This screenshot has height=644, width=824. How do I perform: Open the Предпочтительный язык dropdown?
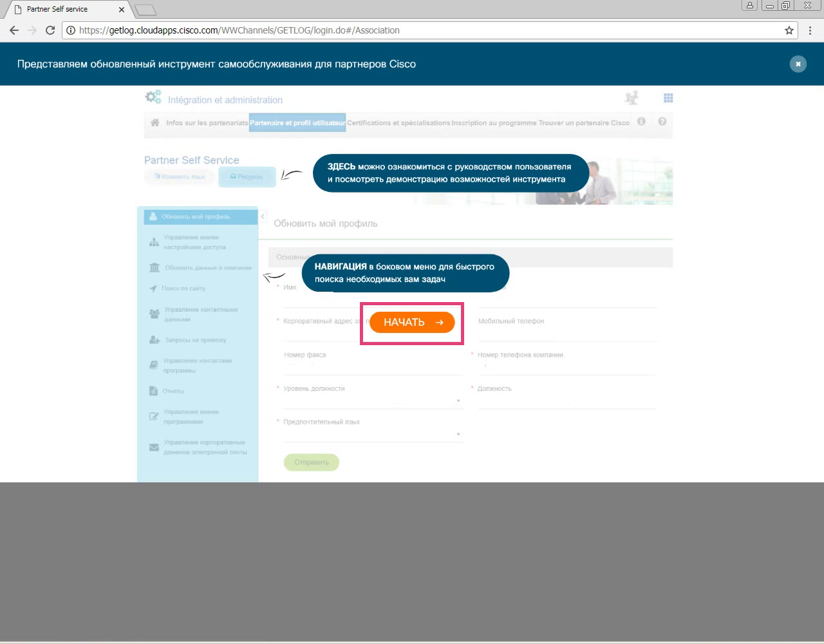tap(373, 435)
